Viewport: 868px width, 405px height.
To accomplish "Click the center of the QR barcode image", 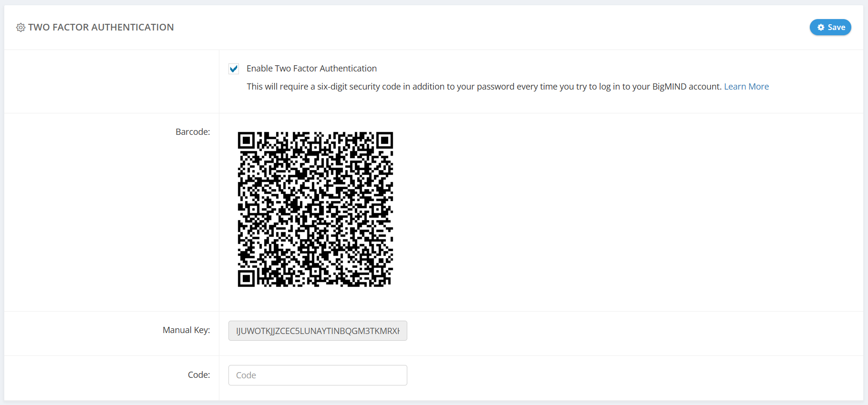I will (315, 209).
